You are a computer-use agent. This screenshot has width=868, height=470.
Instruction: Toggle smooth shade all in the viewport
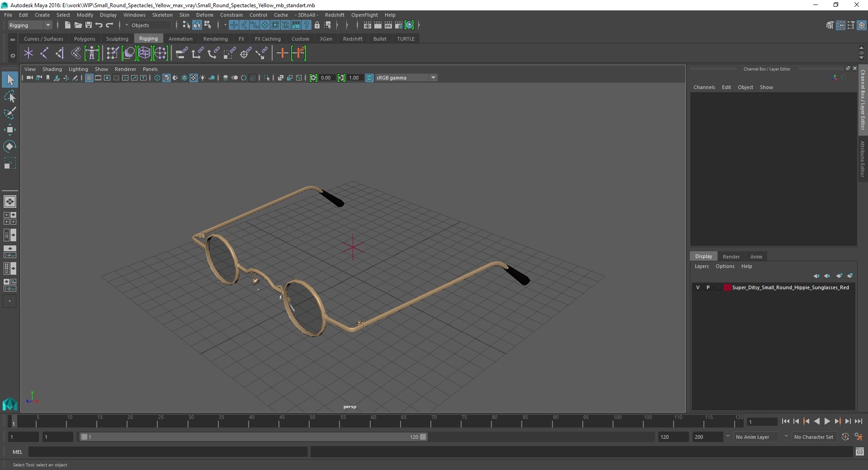pyautogui.click(x=166, y=78)
